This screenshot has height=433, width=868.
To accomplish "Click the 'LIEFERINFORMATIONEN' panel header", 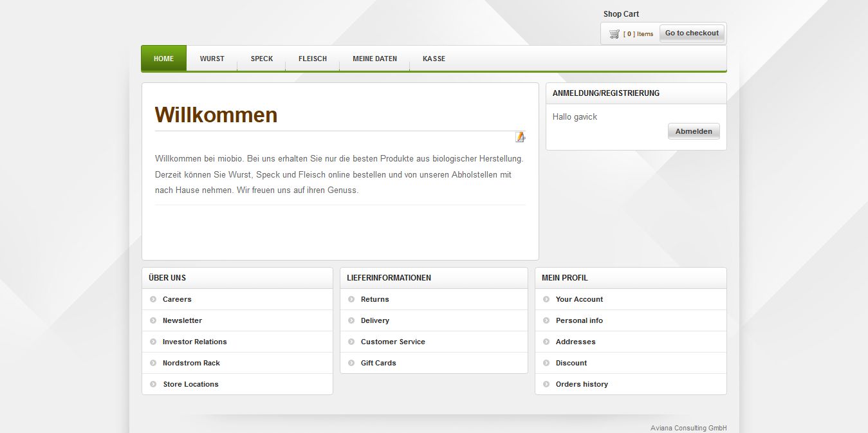I will coord(434,278).
